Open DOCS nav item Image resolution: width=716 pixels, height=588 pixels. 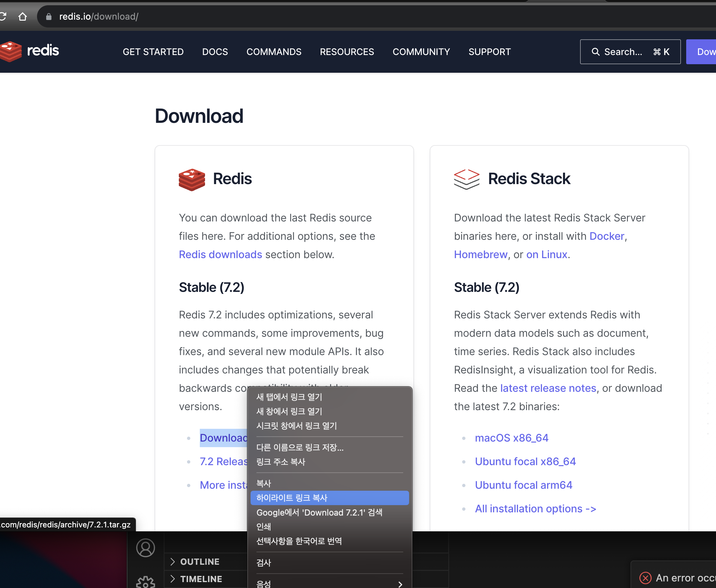[x=215, y=52]
